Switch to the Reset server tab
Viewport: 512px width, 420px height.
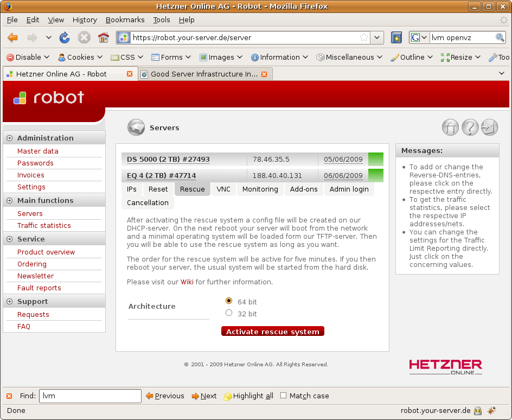pos(158,189)
